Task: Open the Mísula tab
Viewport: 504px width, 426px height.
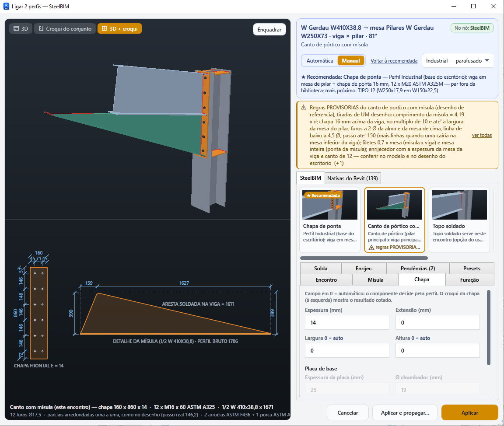Action: [x=375, y=280]
